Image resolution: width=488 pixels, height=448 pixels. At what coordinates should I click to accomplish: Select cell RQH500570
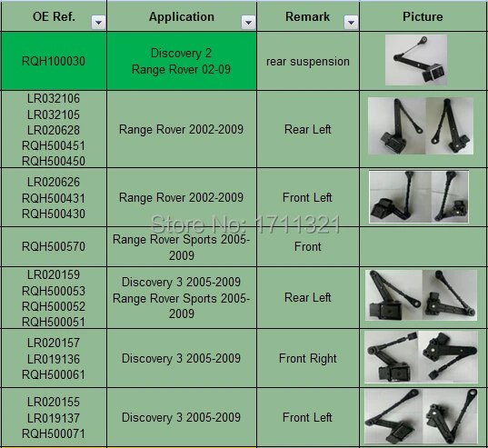tap(54, 246)
